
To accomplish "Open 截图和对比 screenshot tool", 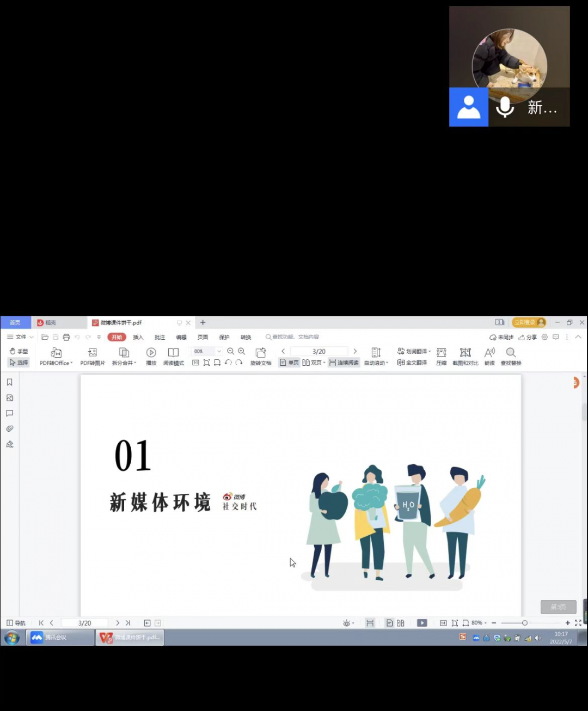I will click(x=465, y=353).
